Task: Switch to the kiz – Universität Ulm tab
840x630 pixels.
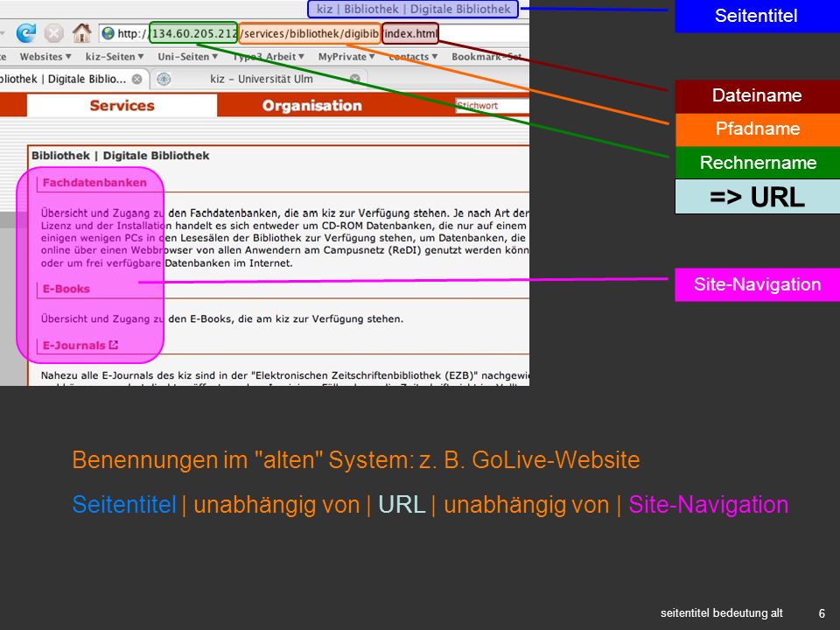Action: tap(262, 79)
